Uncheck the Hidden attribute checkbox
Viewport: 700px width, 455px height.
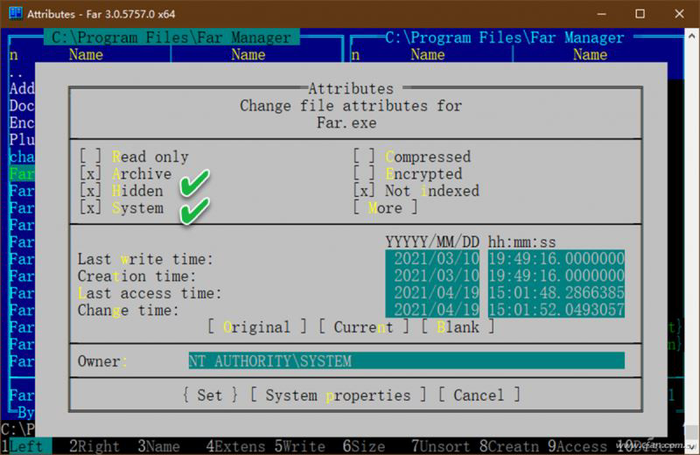coord(91,190)
